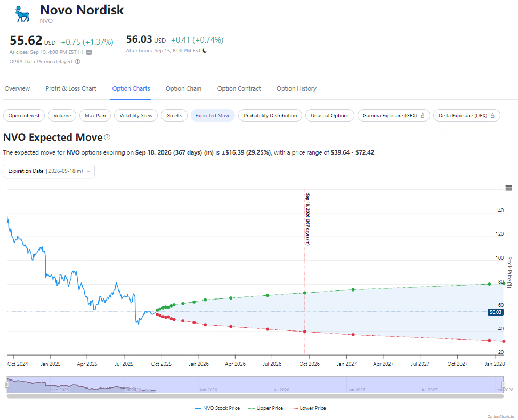Click the Jan 2028 x-axis label

tap(495, 364)
